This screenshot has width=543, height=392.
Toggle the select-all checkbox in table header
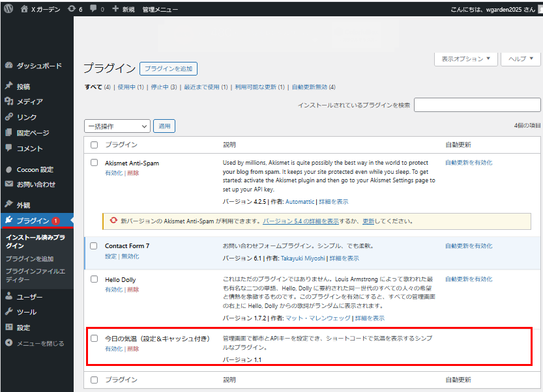(95, 145)
